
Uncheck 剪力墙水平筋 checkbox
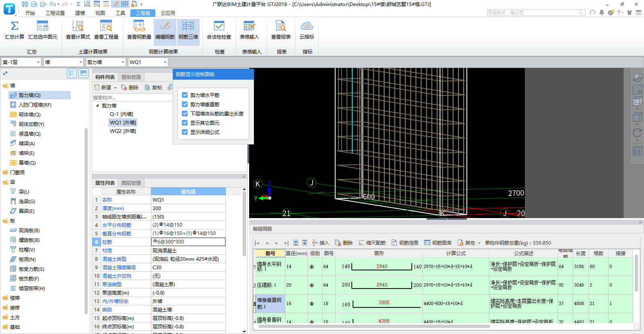point(185,95)
